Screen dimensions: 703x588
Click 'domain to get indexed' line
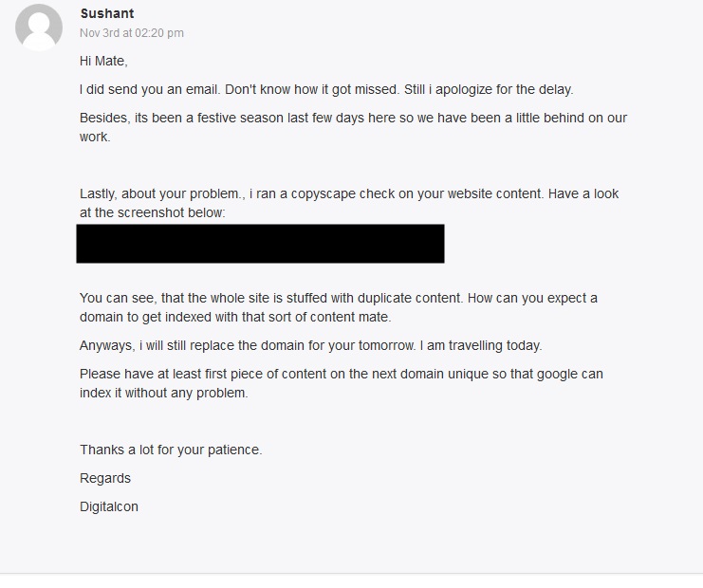pyautogui.click(x=235, y=318)
